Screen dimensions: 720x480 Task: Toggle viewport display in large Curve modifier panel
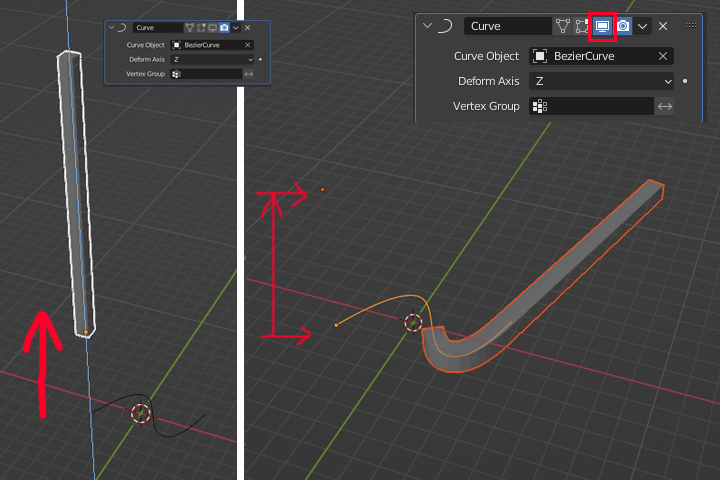pos(602,26)
